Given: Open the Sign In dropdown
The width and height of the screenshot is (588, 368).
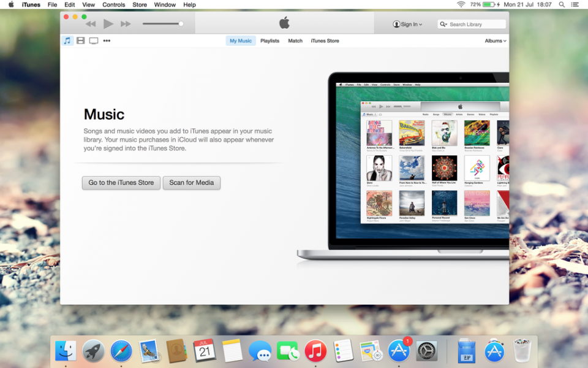Looking at the screenshot, I should pyautogui.click(x=408, y=25).
